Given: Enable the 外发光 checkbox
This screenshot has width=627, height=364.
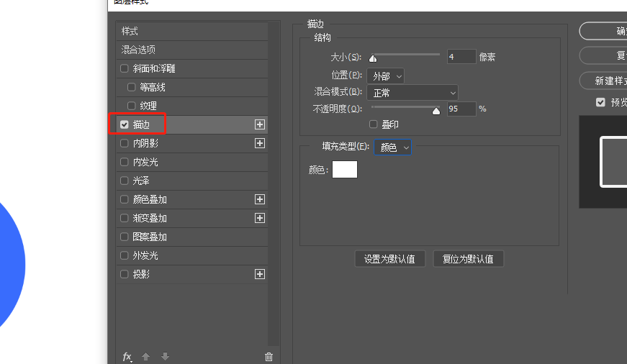Looking at the screenshot, I should point(125,255).
